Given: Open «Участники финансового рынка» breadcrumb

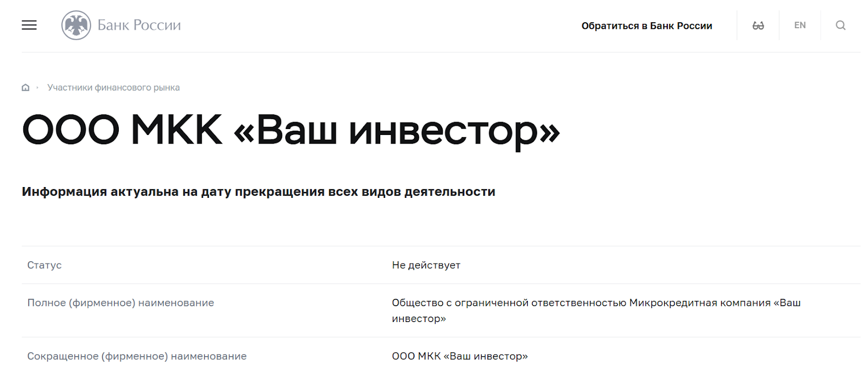Looking at the screenshot, I should (113, 87).
